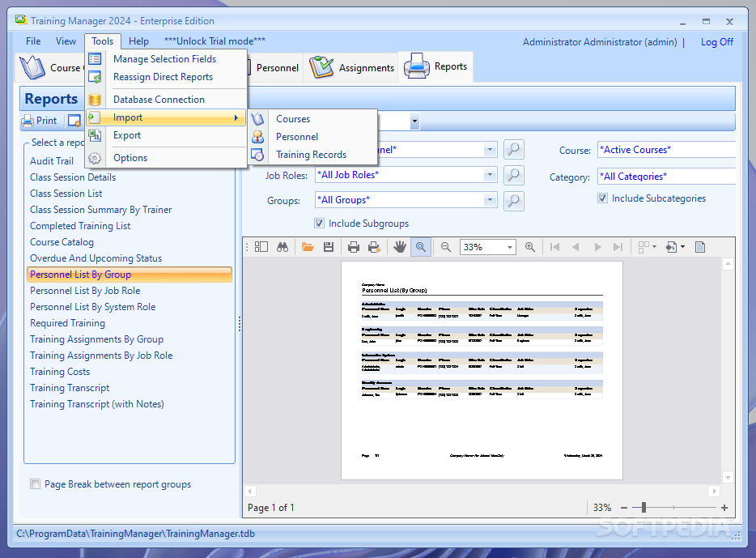Select Audit Trail report

pos(52,160)
